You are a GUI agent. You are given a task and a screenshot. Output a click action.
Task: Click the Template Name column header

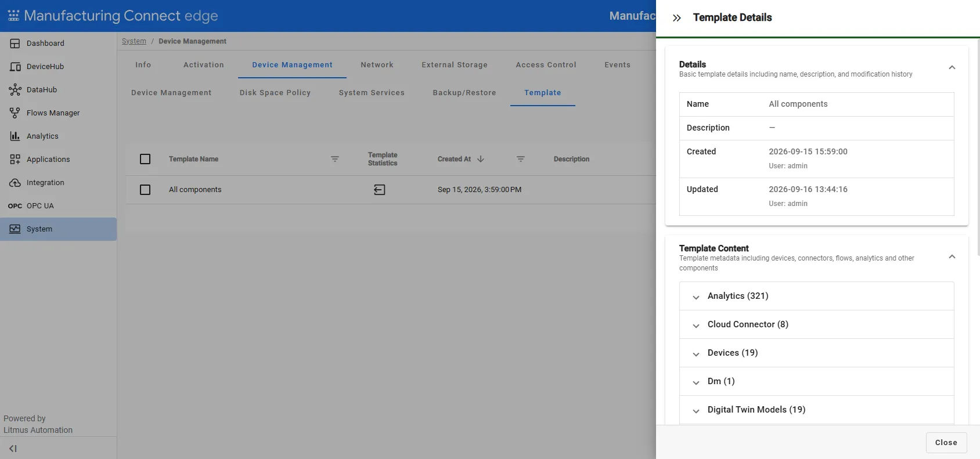tap(194, 159)
